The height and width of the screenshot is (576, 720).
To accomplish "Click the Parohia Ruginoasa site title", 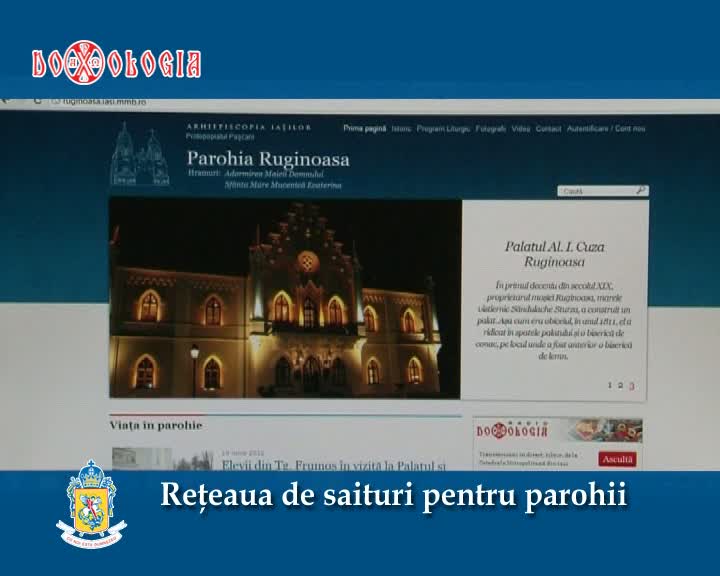I will [268, 159].
